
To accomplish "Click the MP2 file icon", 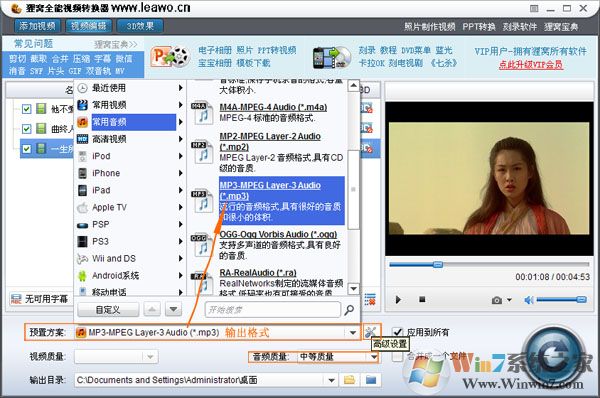I will 202,152.
